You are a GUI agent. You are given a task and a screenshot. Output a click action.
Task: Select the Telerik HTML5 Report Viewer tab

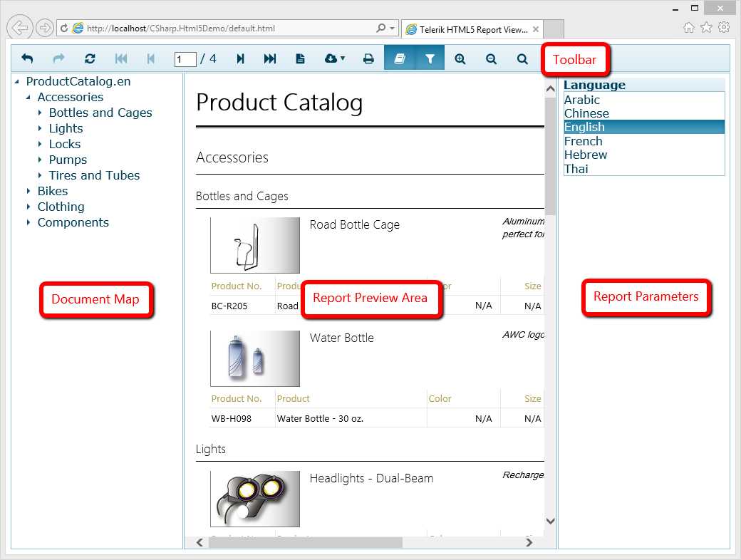point(472,29)
